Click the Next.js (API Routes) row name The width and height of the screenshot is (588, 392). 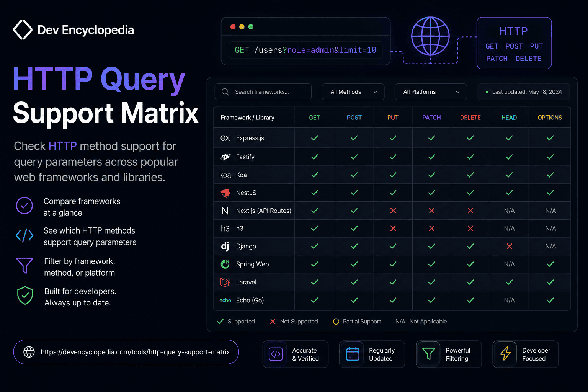tap(263, 211)
